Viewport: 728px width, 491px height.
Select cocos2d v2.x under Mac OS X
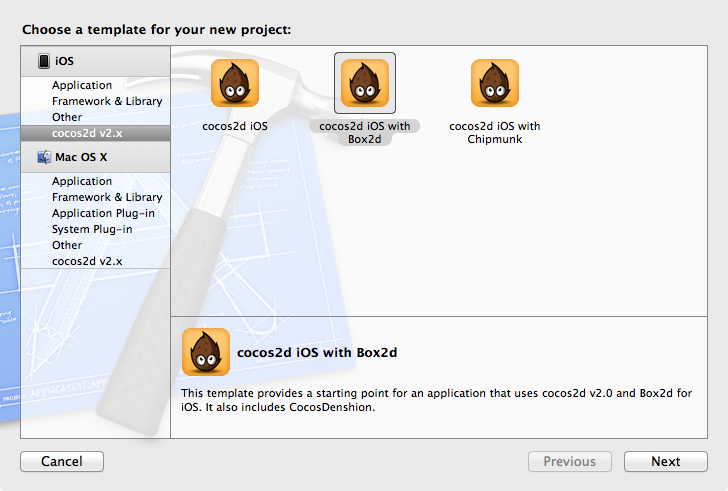[x=87, y=261]
